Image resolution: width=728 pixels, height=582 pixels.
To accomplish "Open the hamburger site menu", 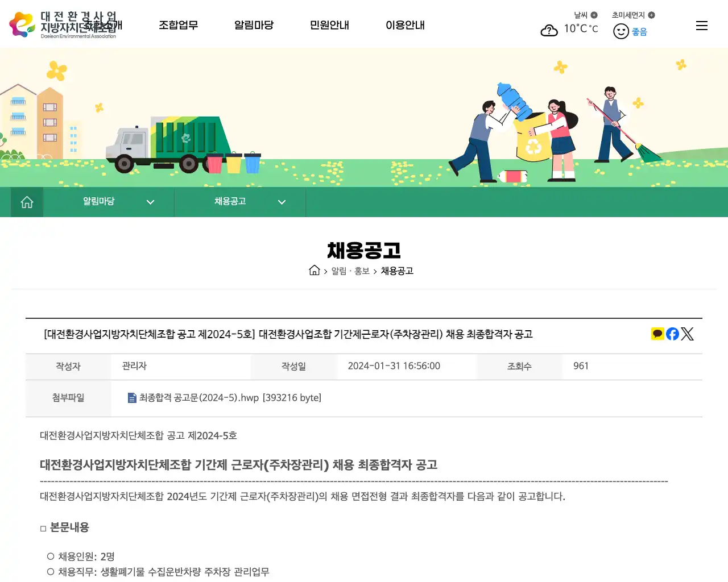I will pyautogui.click(x=701, y=25).
